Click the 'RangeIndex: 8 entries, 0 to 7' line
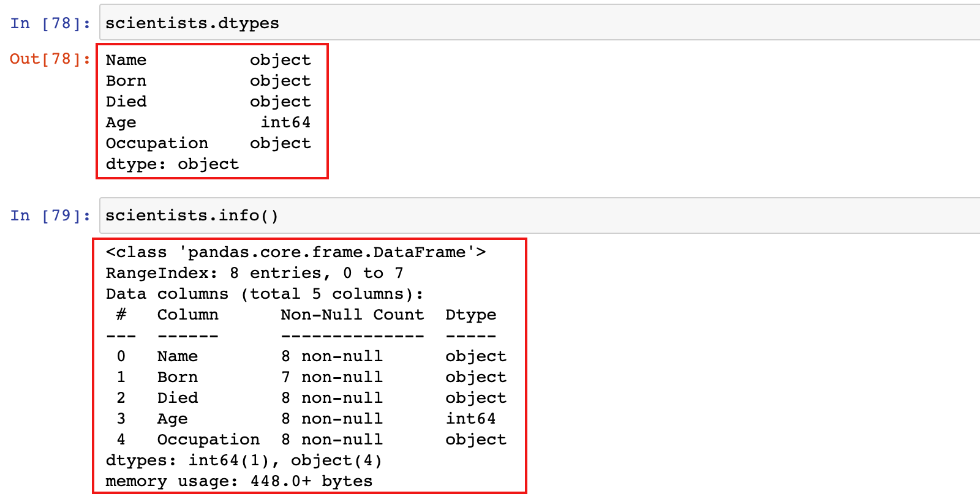The height and width of the screenshot is (502, 980). point(255,273)
